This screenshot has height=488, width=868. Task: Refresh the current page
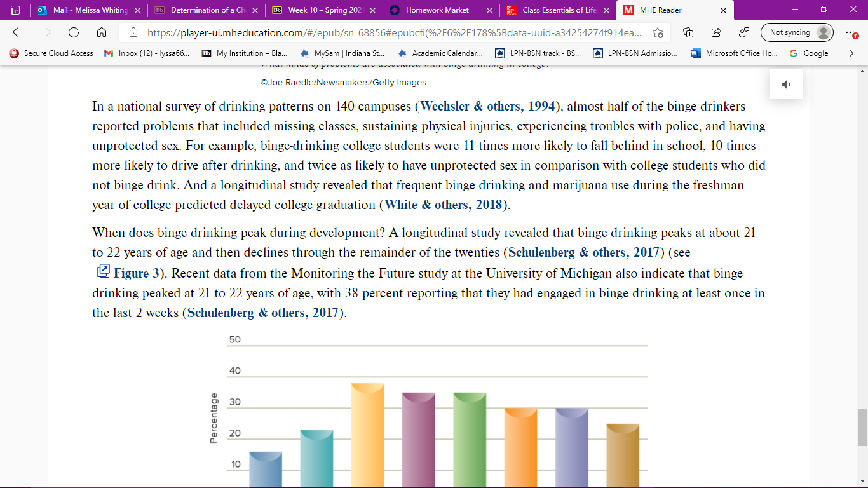point(74,32)
